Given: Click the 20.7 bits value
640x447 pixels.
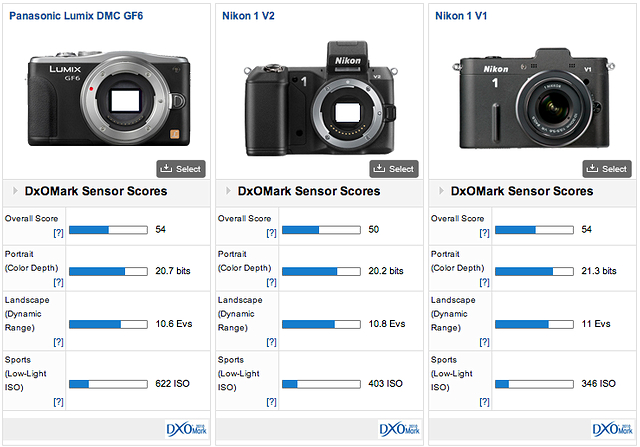Looking at the screenshot, I should [x=173, y=271].
